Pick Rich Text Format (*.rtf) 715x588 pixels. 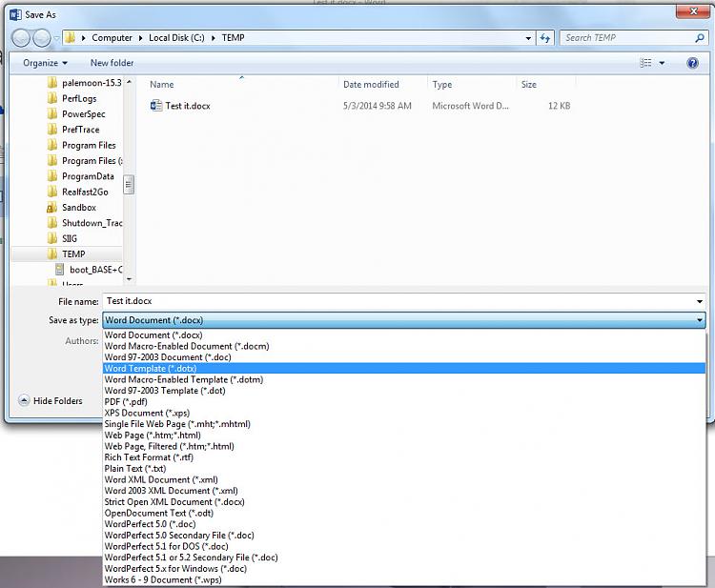coord(404,457)
